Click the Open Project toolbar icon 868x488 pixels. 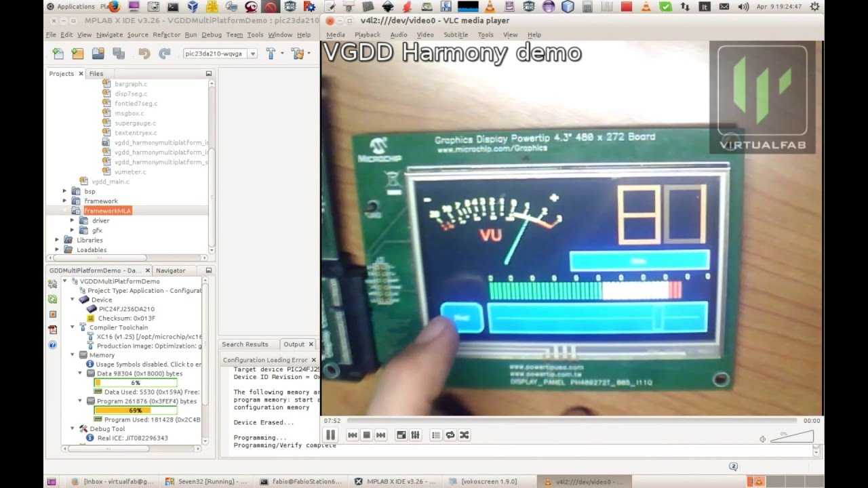click(x=98, y=54)
